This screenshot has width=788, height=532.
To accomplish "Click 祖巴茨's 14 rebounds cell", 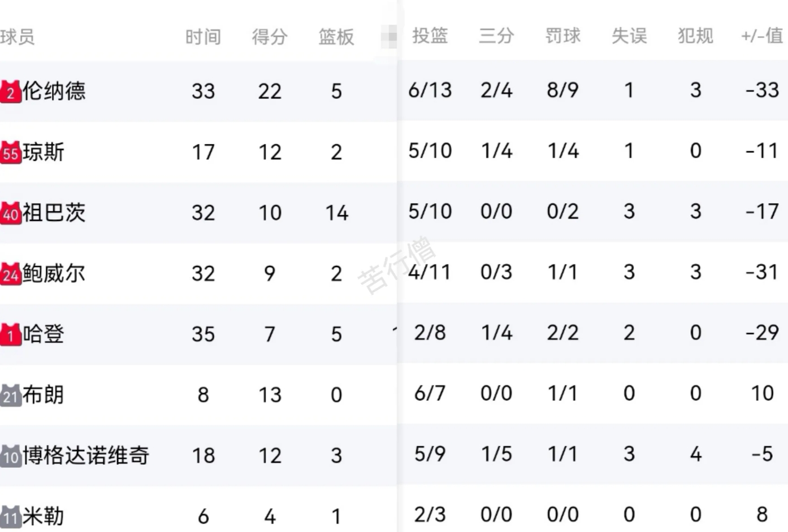I will coord(336,213).
